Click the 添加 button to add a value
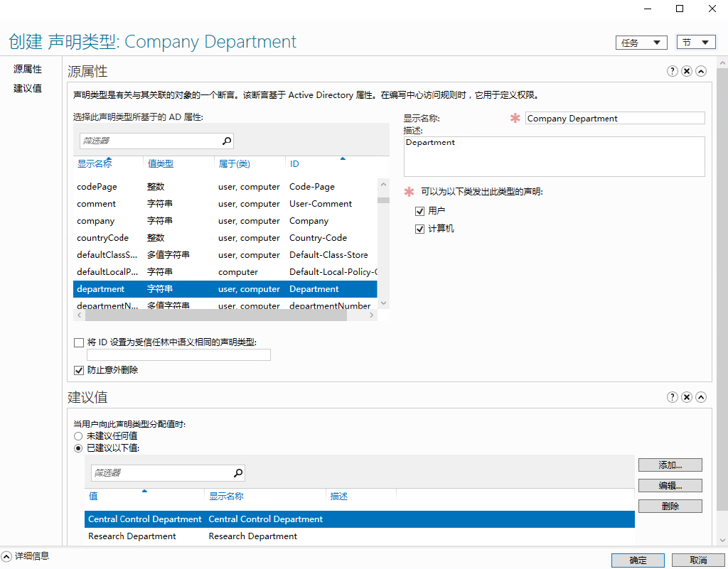 click(669, 465)
